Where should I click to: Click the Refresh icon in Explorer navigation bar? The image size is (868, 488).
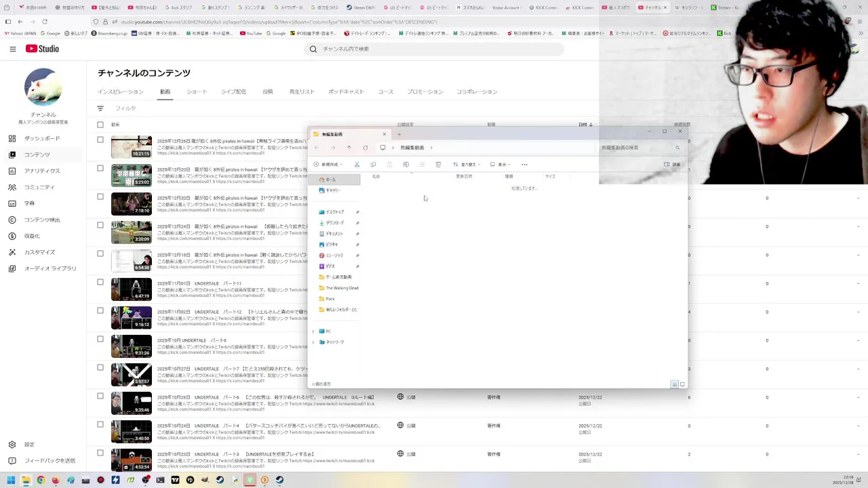366,148
